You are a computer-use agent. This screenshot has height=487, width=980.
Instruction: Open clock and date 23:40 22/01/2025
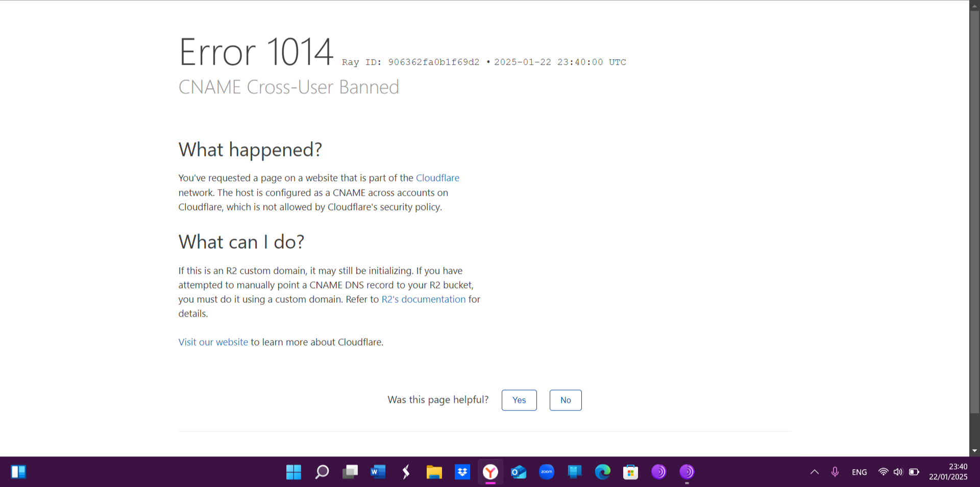[948, 472]
